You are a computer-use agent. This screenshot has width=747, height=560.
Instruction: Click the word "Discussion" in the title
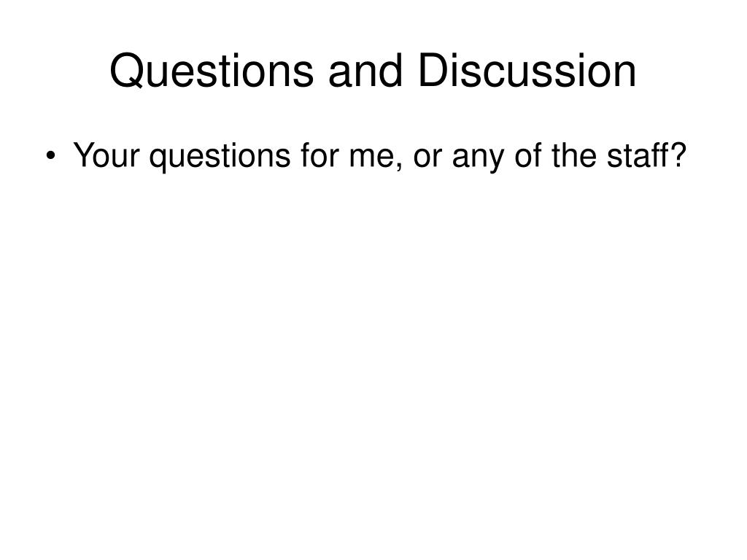point(527,71)
